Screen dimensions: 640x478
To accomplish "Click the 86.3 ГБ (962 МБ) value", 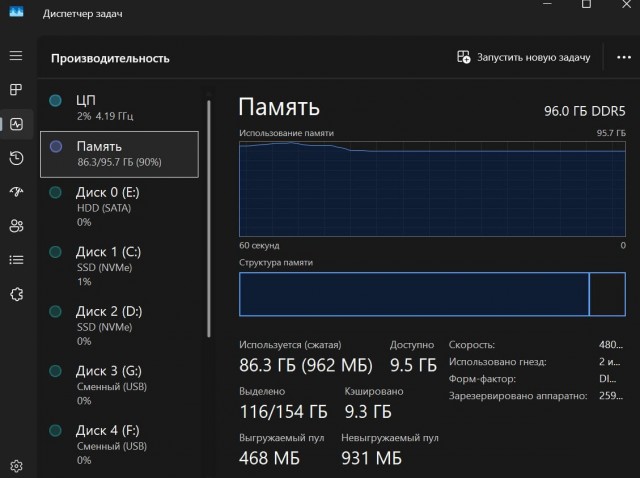I will tap(306, 365).
